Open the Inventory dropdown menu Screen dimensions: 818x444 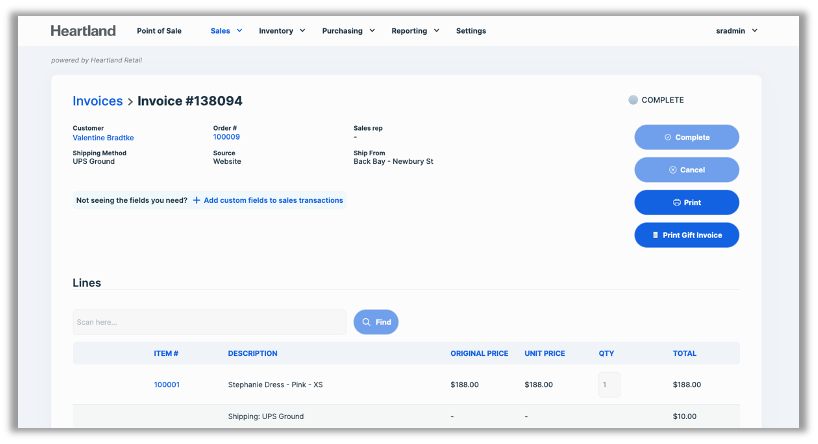(281, 31)
